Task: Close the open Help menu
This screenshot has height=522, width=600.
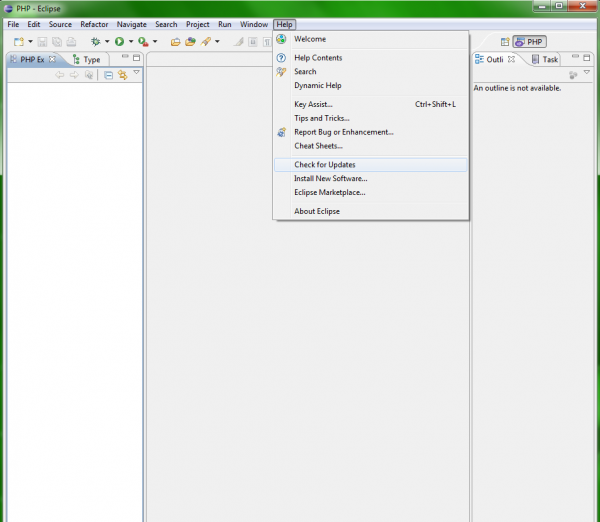Action: [x=284, y=24]
